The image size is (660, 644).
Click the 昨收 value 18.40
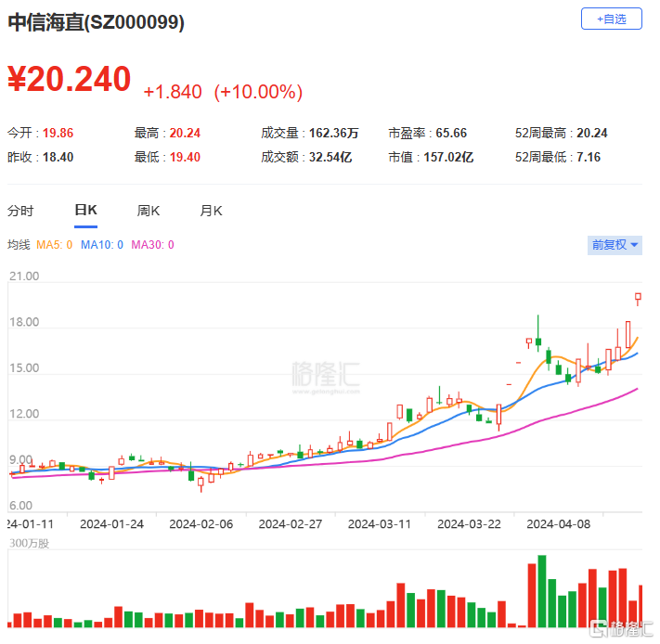pos(58,158)
